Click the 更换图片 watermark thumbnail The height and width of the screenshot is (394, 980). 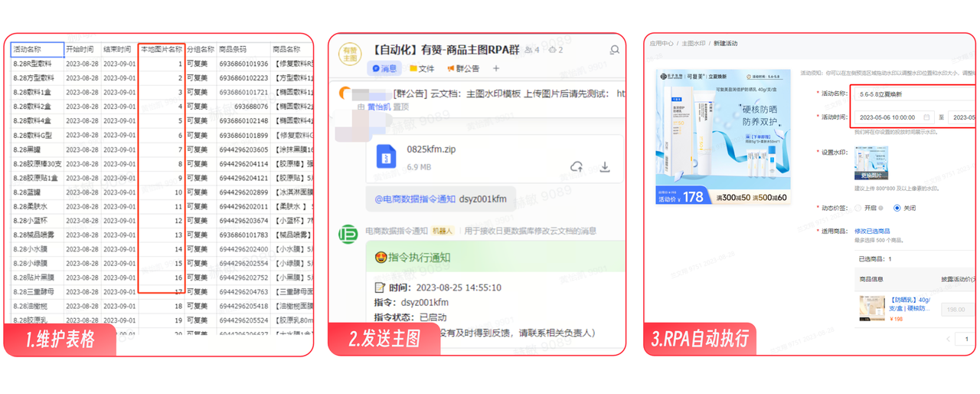pos(871,163)
